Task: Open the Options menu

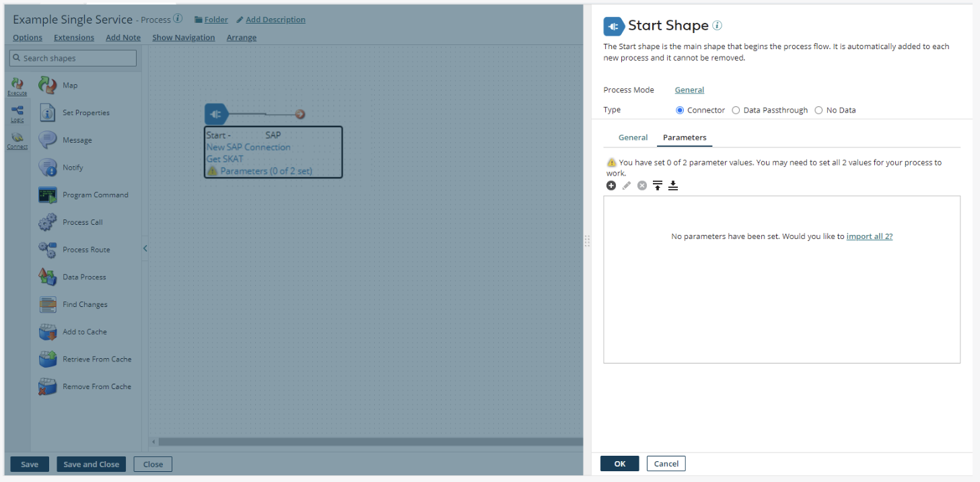Action: 28,38
